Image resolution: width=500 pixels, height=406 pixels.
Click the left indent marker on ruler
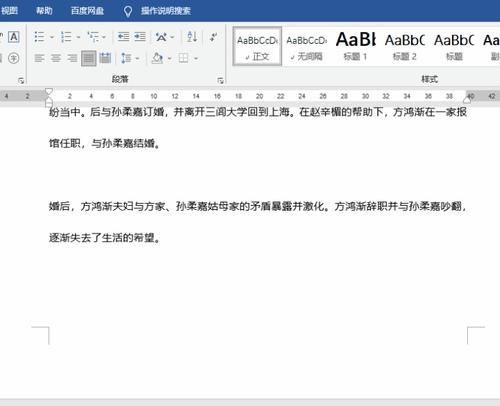pyautogui.click(x=49, y=103)
